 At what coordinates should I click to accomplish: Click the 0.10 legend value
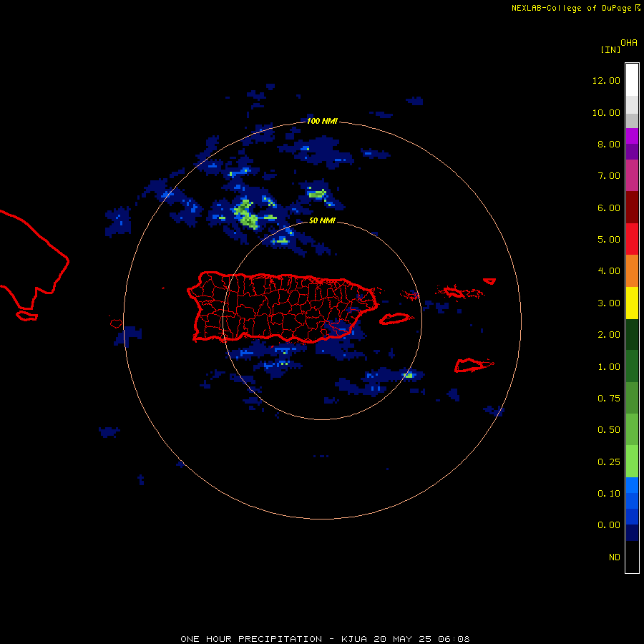click(609, 494)
